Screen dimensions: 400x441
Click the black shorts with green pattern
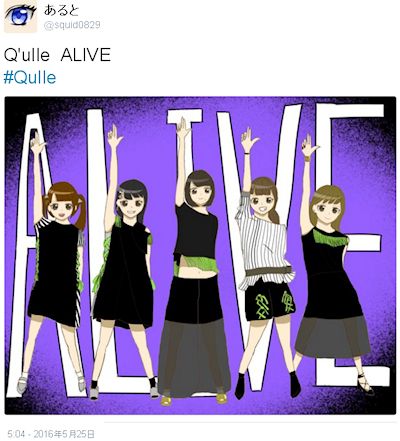click(x=269, y=302)
